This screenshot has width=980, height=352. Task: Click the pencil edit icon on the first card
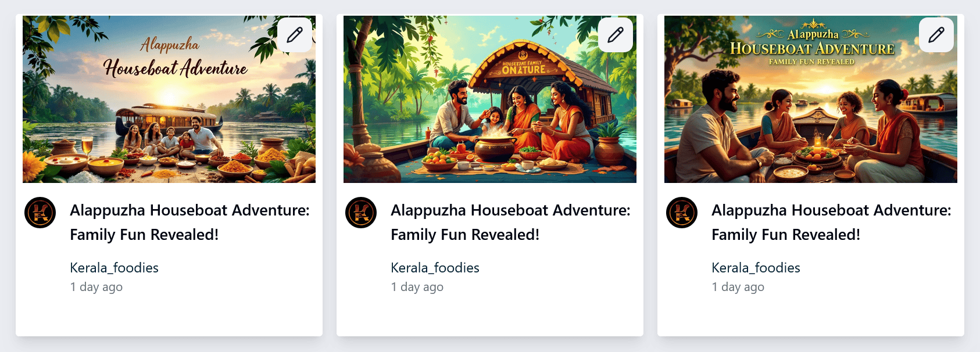click(x=295, y=35)
